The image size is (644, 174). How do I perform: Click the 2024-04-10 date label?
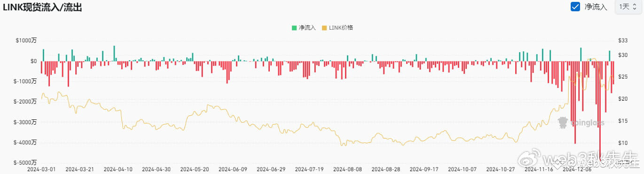click(x=118, y=169)
